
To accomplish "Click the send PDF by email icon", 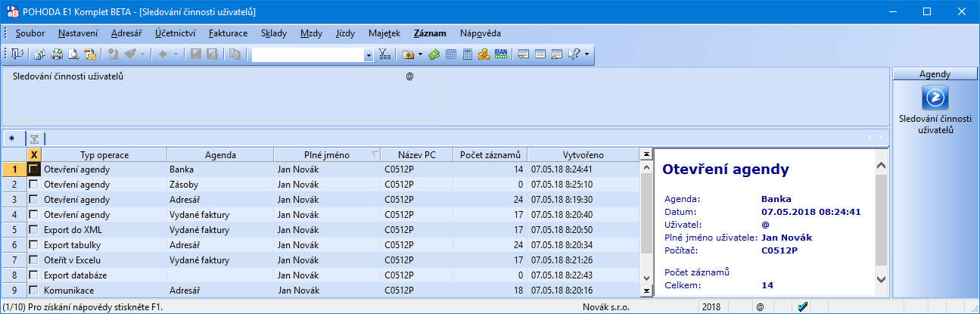I will click(90, 54).
